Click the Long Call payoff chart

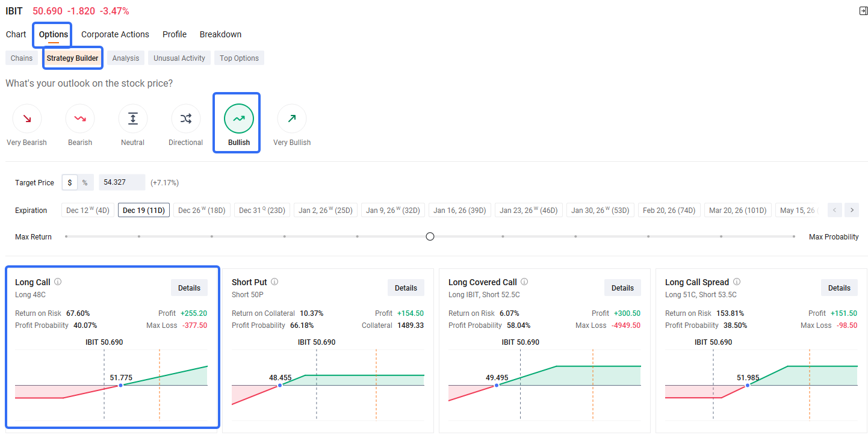coord(111,384)
